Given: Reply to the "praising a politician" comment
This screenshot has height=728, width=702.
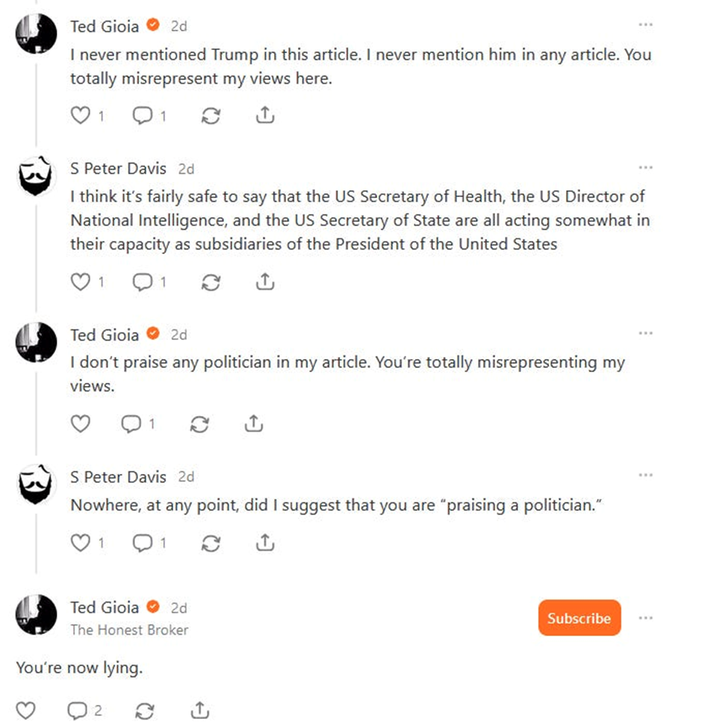Looking at the screenshot, I should pyautogui.click(x=143, y=543).
